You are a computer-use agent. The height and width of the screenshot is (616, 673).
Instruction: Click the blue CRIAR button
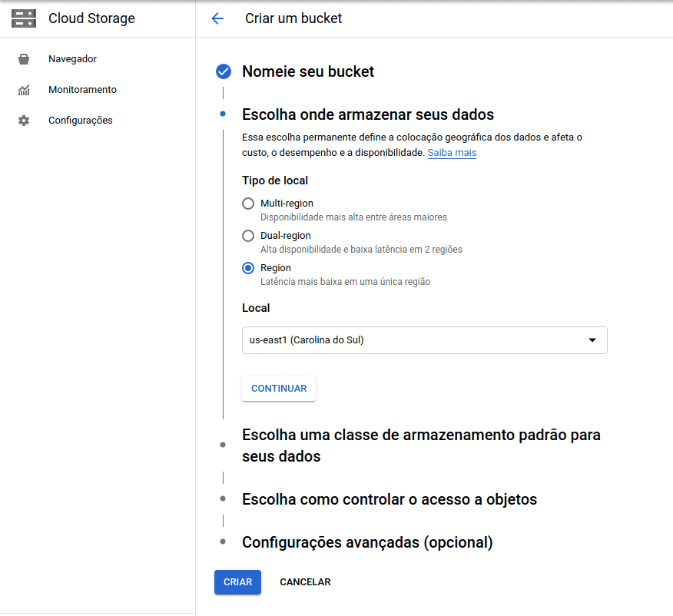pos(237,582)
